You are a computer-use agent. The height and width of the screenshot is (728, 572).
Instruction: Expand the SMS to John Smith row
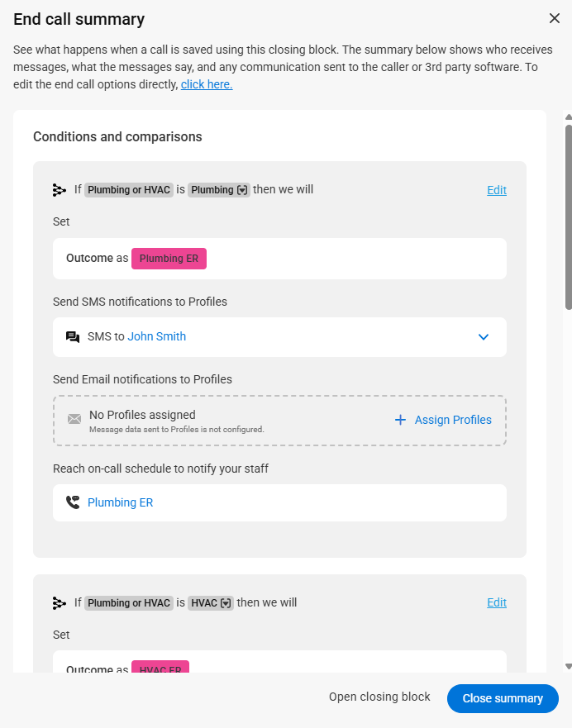(484, 337)
